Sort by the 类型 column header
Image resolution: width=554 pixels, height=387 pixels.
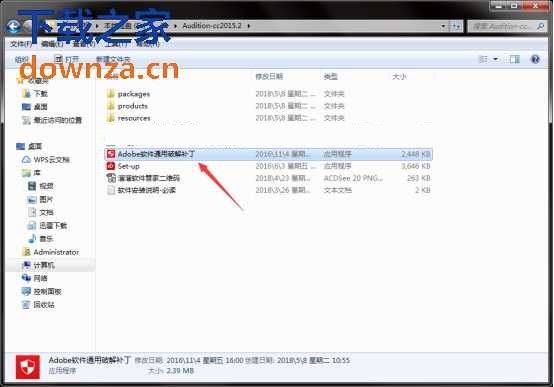tap(331, 76)
